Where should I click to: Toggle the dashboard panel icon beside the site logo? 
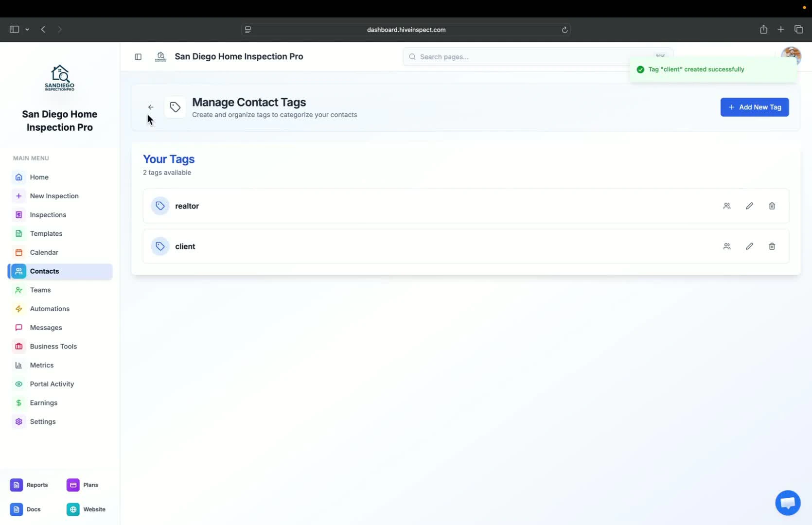click(x=138, y=57)
